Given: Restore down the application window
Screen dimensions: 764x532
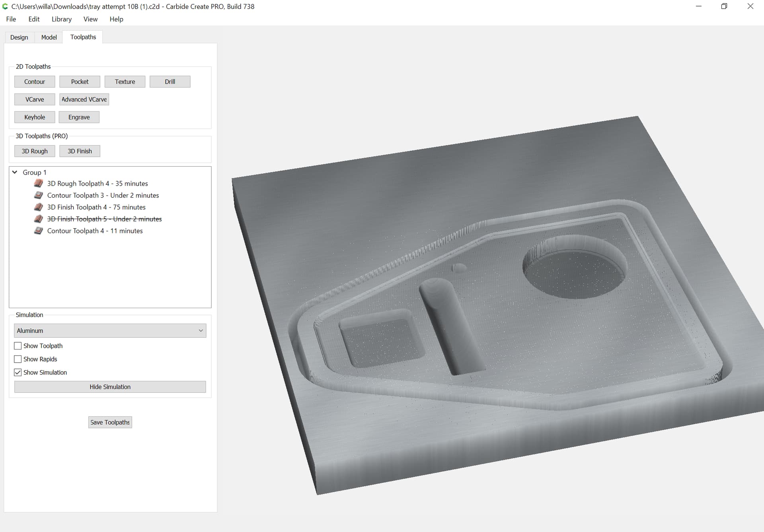Looking at the screenshot, I should click(724, 6).
